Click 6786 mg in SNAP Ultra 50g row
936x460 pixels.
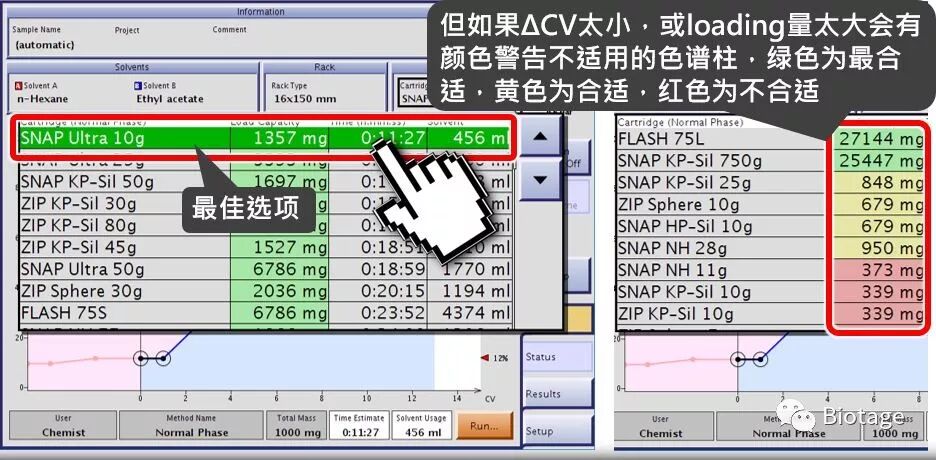(x=279, y=269)
